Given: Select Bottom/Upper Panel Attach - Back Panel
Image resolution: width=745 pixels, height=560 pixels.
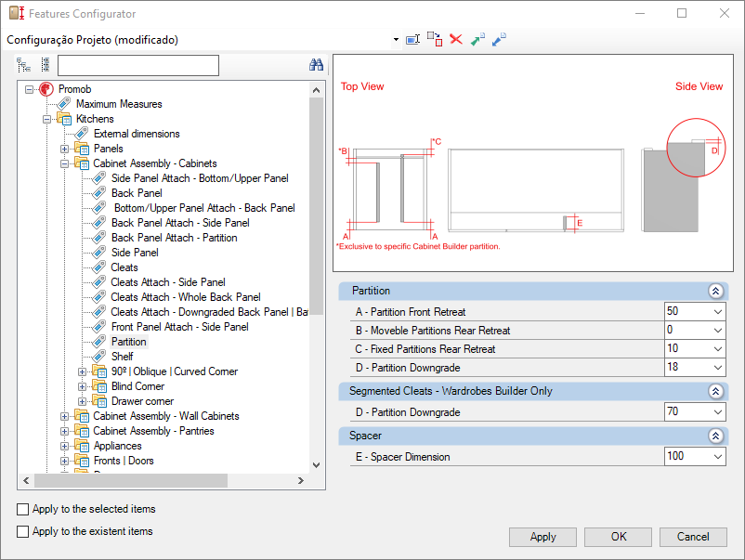Looking at the screenshot, I should (x=204, y=208).
